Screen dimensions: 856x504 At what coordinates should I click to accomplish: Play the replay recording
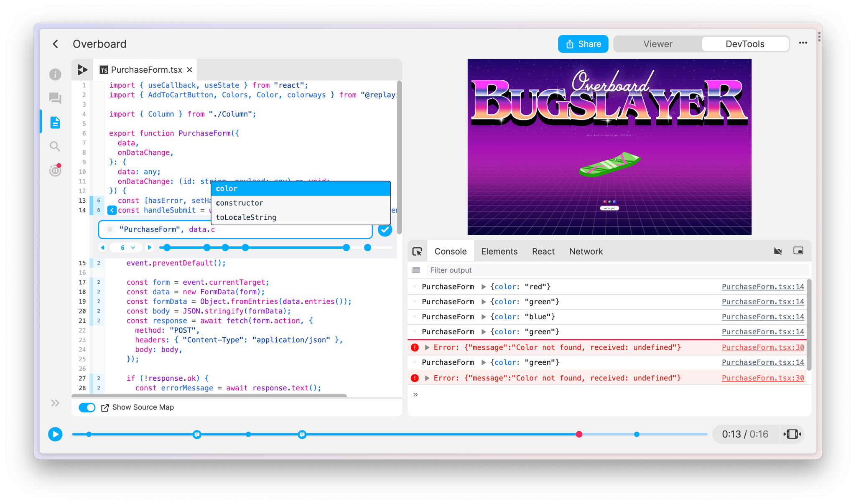click(x=55, y=434)
